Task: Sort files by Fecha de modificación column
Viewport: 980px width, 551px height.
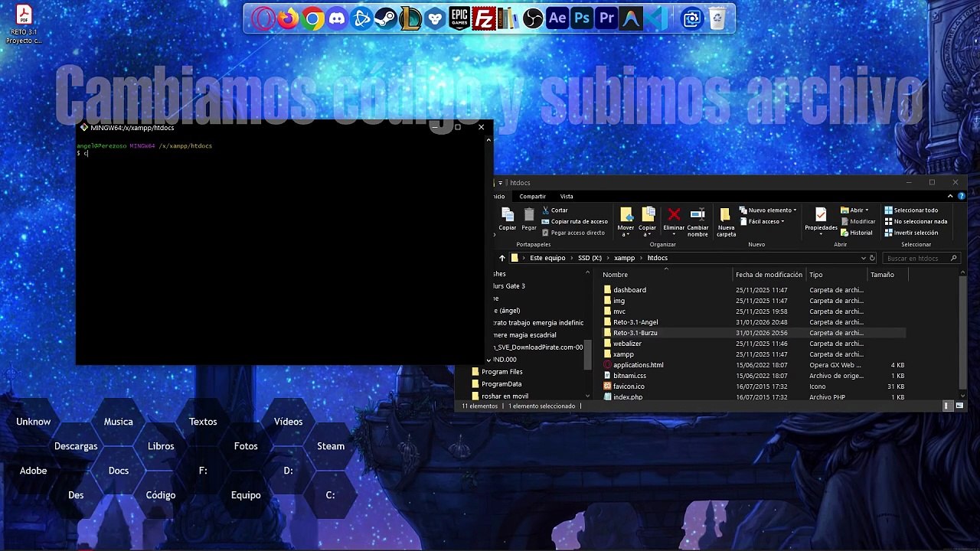Action: click(x=769, y=275)
